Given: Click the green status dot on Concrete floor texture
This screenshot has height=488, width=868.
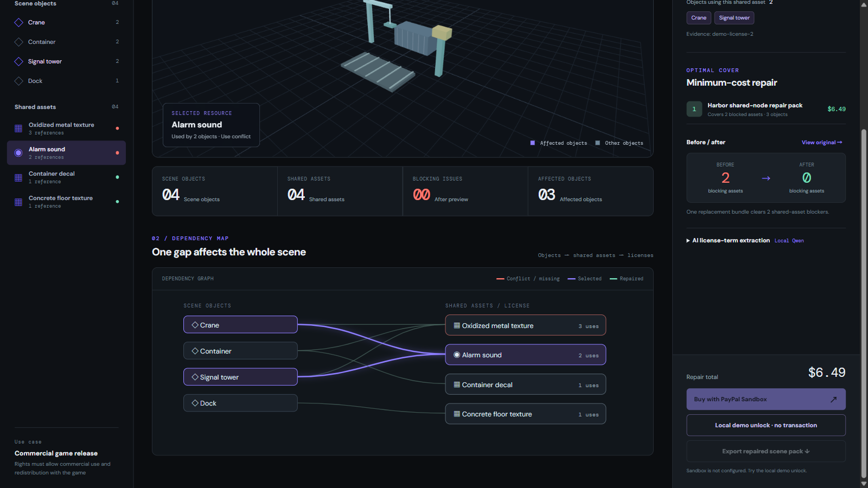Looking at the screenshot, I should pyautogui.click(x=117, y=202).
